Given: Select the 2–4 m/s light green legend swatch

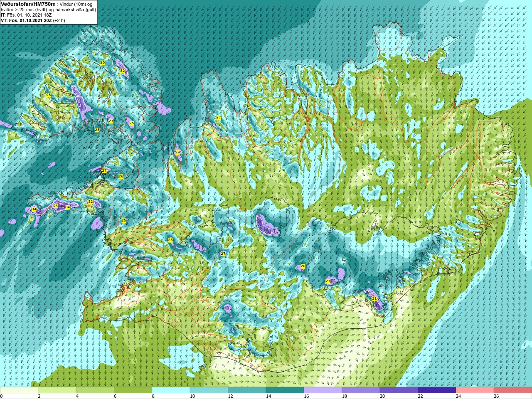Looking at the screenshot, I should (57, 390).
